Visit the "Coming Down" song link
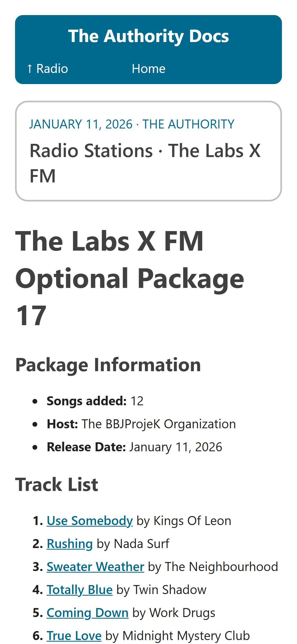Screen dimensions: 297x644 click(87, 613)
